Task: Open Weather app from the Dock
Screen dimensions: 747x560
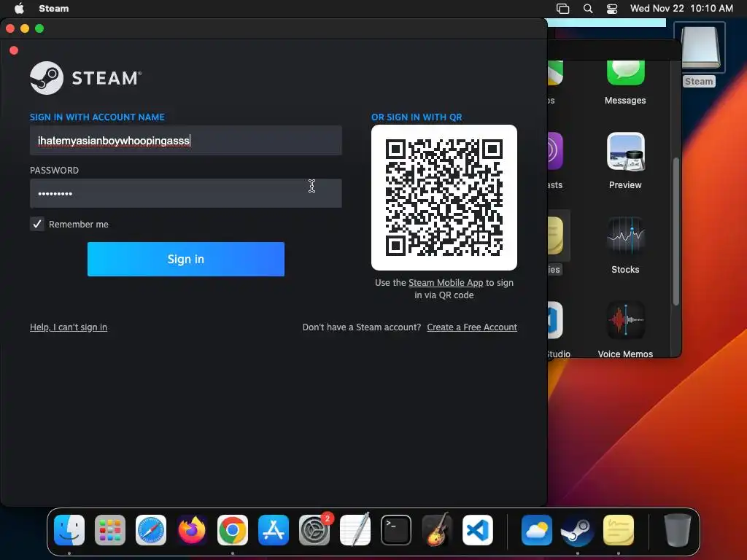Action: click(x=537, y=530)
